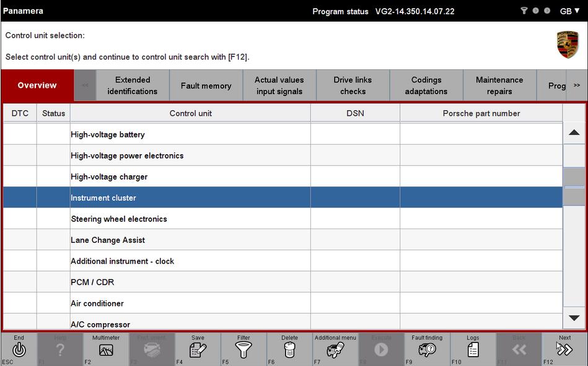The height and width of the screenshot is (366, 588).
Task: Open Actual values input signals tab
Action: (x=279, y=85)
